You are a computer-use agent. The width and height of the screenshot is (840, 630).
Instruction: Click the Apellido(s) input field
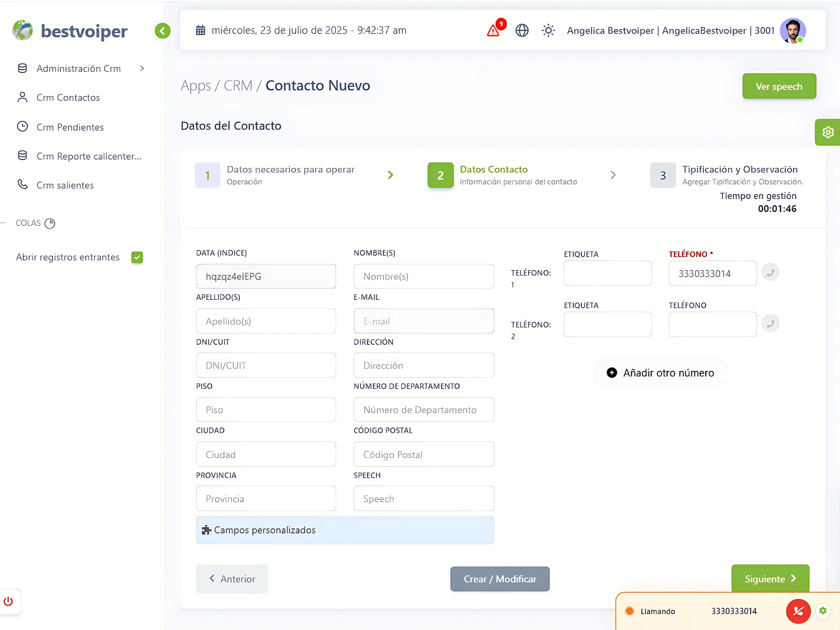click(x=266, y=321)
